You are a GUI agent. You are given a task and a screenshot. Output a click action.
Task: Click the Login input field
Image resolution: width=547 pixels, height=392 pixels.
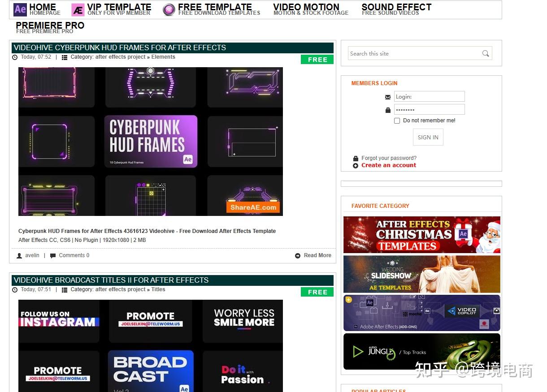(430, 97)
